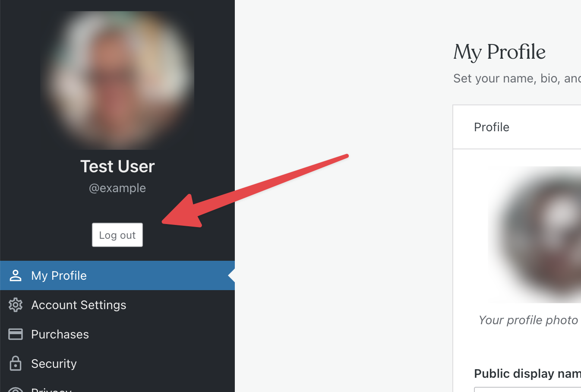The image size is (581, 392).
Task: Click the @example username text
Action: (117, 188)
